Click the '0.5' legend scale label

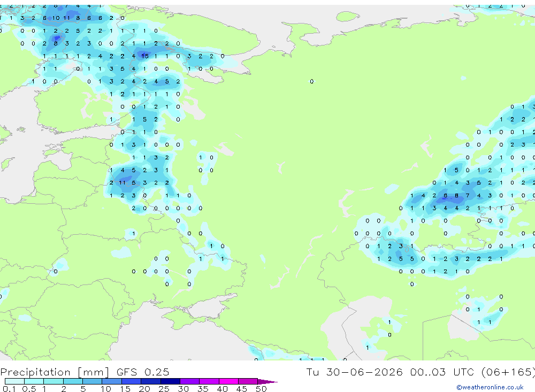click(x=29, y=389)
